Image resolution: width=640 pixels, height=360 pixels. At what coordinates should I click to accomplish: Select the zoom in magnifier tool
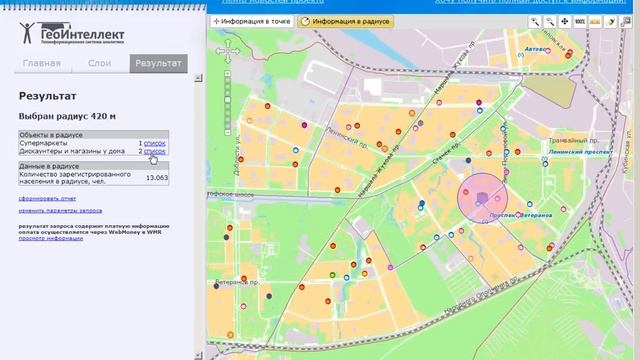[x=534, y=22]
